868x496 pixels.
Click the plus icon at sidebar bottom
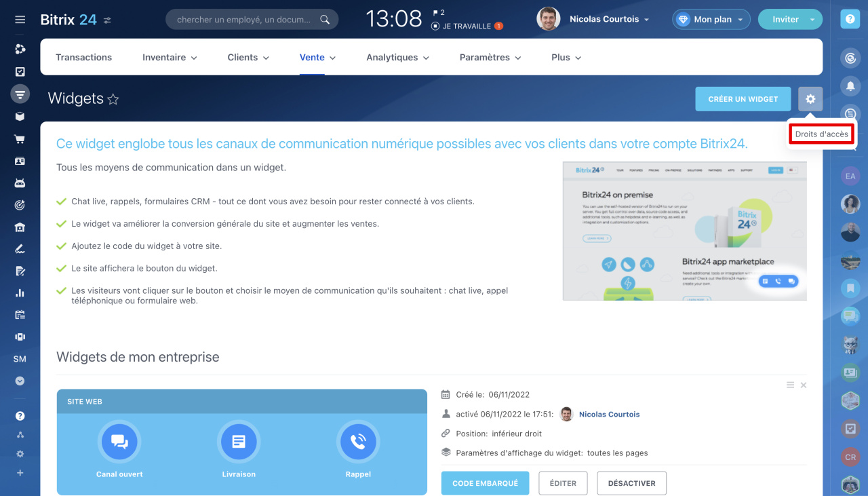[x=20, y=473]
